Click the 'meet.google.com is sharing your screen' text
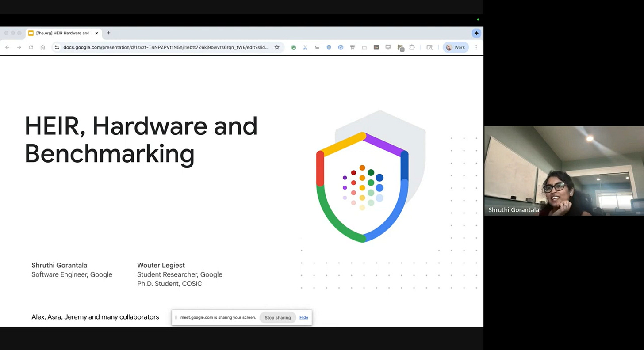644x350 pixels. pyautogui.click(x=218, y=317)
